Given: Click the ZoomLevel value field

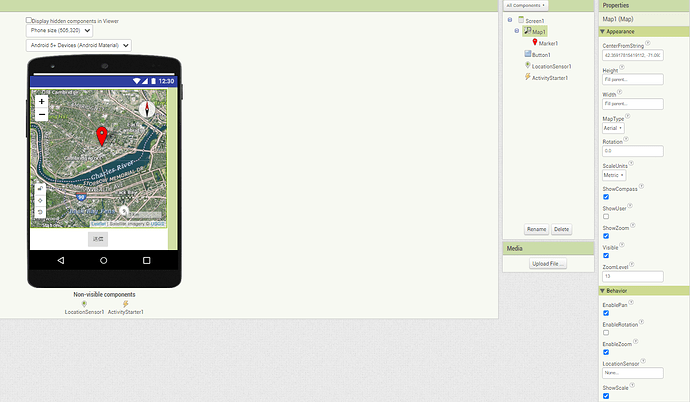Looking at the screenshot, I should [632, 276].
